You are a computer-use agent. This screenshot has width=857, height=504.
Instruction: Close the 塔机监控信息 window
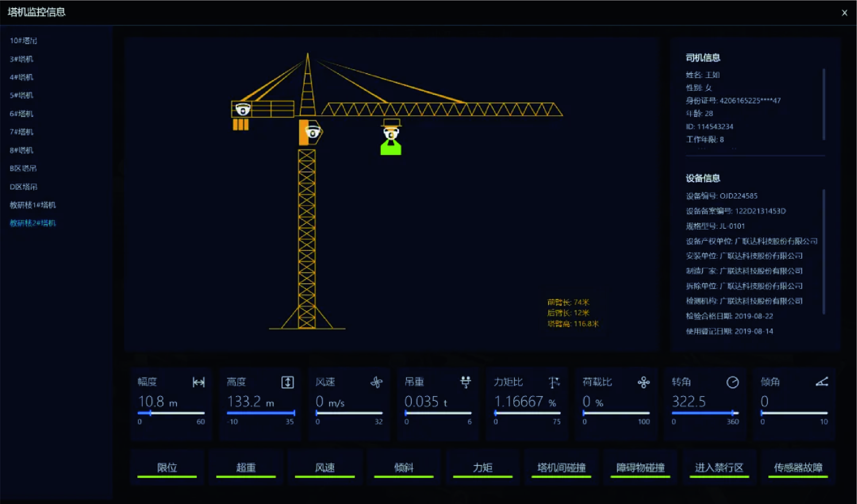click(x=844, y=13)
